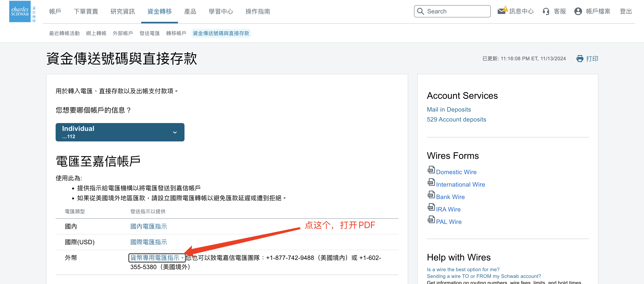This screenshot has height=284, width=644.
Task: Expand the Individual account dropdown
Action: click(120, 132)
